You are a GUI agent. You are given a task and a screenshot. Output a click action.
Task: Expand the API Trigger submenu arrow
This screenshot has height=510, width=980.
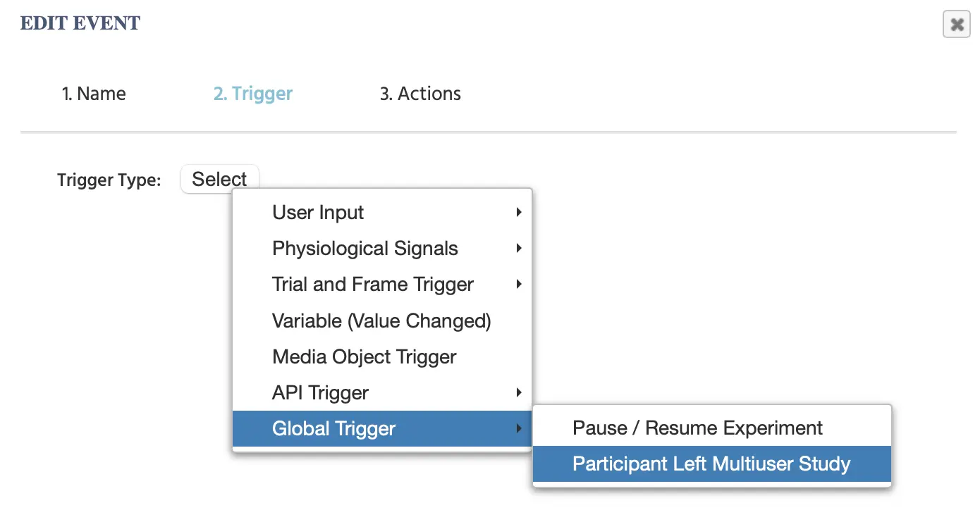point(519,392)
